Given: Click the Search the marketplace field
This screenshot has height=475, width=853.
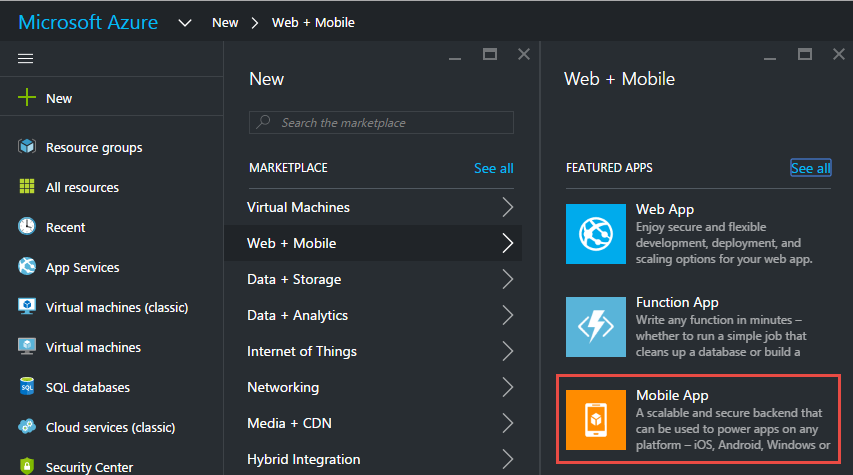Looking at the screenshot, I should pos(381,122).
